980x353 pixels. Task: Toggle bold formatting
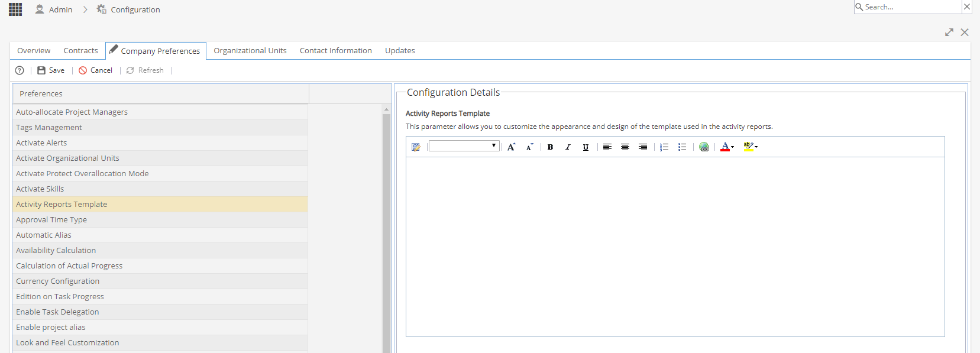click(x=550, y=147)
